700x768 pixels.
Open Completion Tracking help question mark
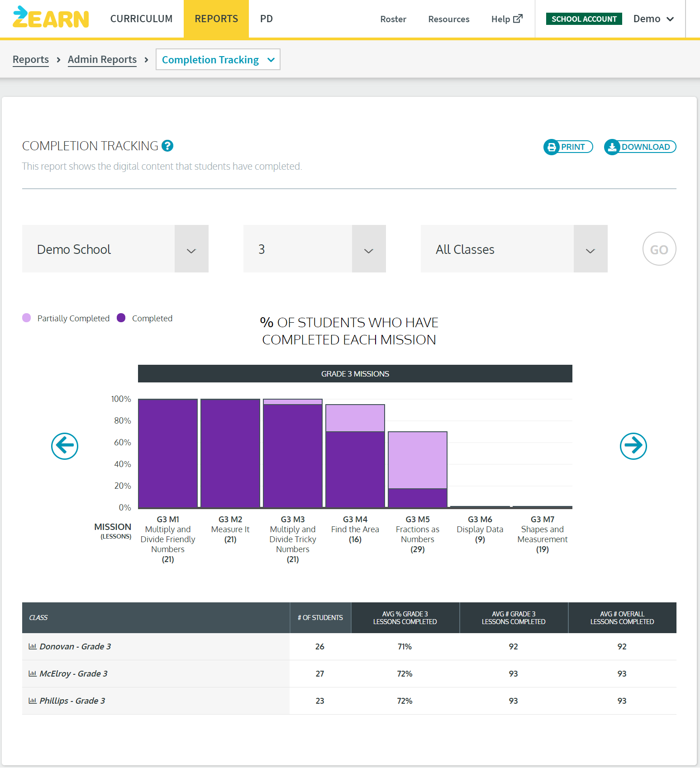(x=167, y=146)
